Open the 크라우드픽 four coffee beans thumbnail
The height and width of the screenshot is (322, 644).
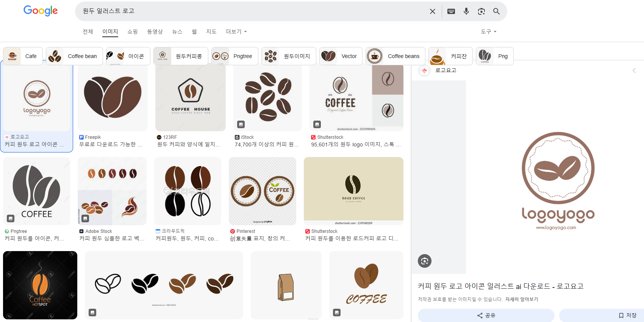pyautogui.click(x=188, y=191)
